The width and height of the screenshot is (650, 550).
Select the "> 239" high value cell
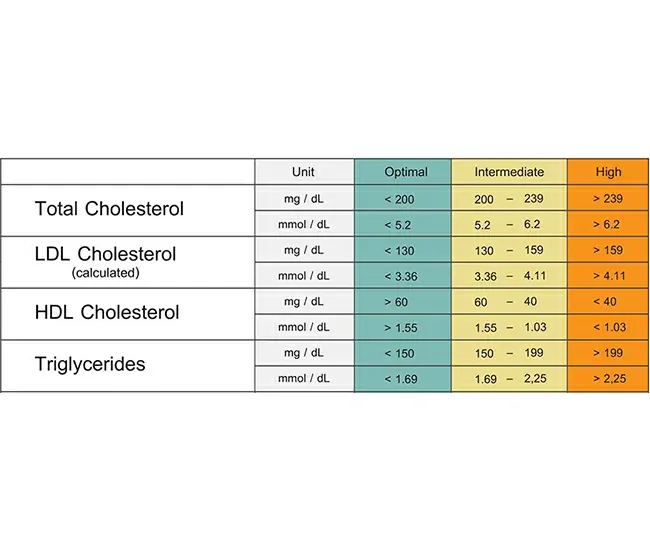pyautogui.click(x=608, y=199)
